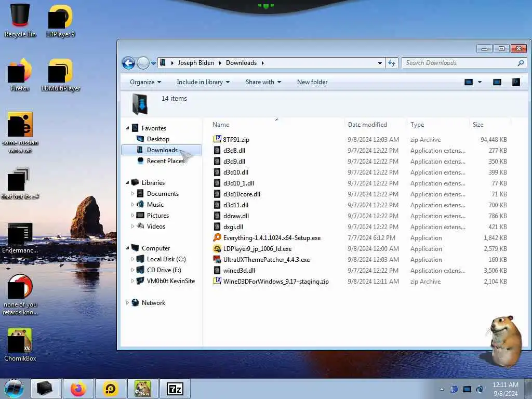Select the Pictures library
This screenshot has width=532, height=399.
coord(157,216)
